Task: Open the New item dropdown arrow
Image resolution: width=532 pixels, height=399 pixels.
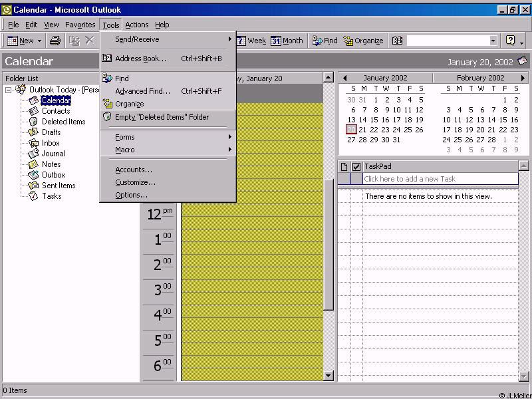Action: coord(39,41)
